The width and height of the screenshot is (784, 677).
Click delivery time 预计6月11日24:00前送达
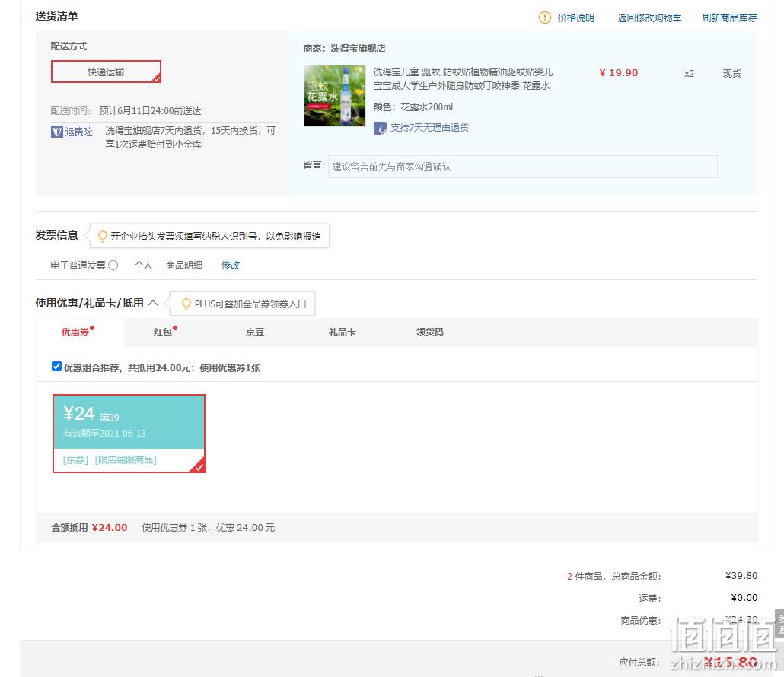150,111
